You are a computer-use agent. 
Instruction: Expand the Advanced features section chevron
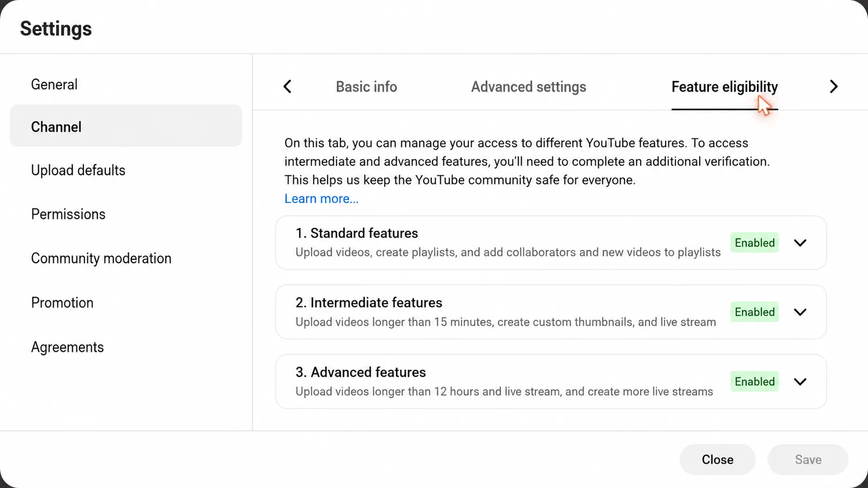click(x=800, y=382)
